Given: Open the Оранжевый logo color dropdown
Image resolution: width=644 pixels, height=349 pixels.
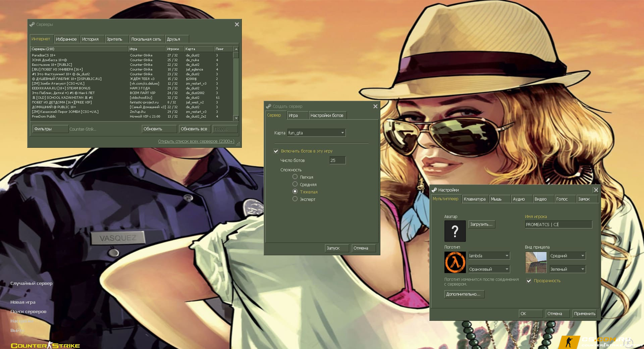Looking at the screenshot, I should tap(489, 269).
